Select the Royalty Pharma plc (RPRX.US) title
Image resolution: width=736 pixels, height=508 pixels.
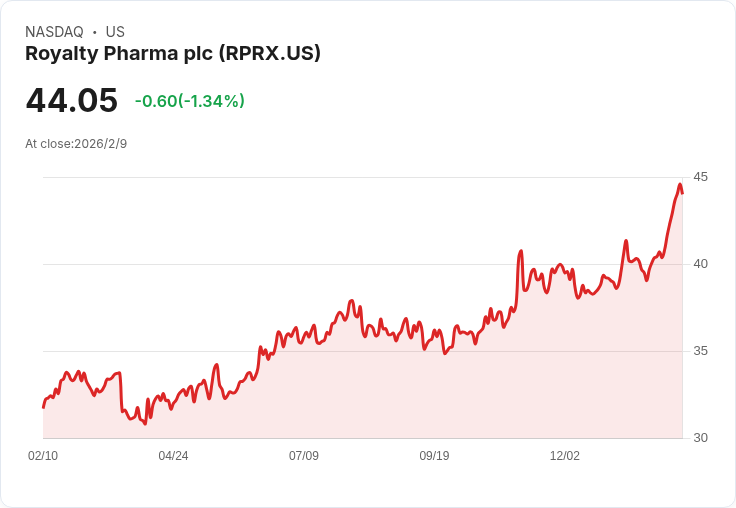173,54
